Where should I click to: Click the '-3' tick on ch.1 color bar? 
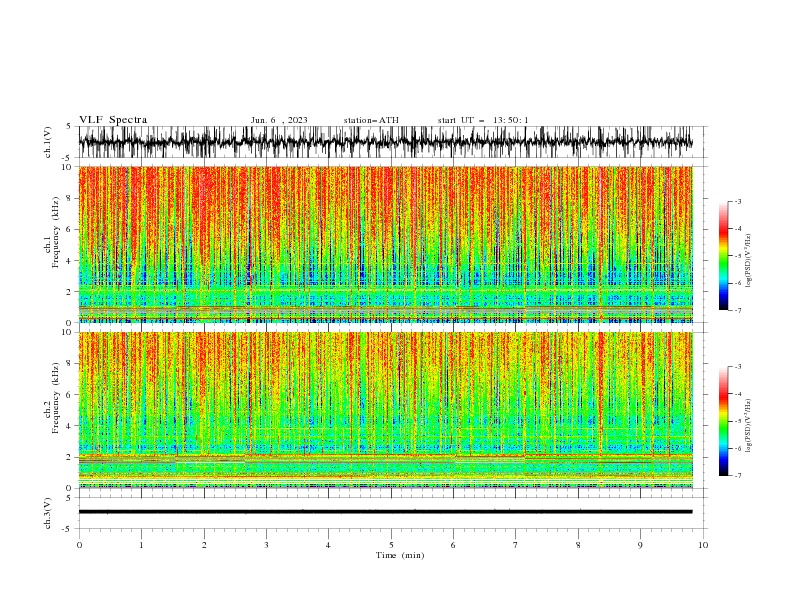point(737,201)
